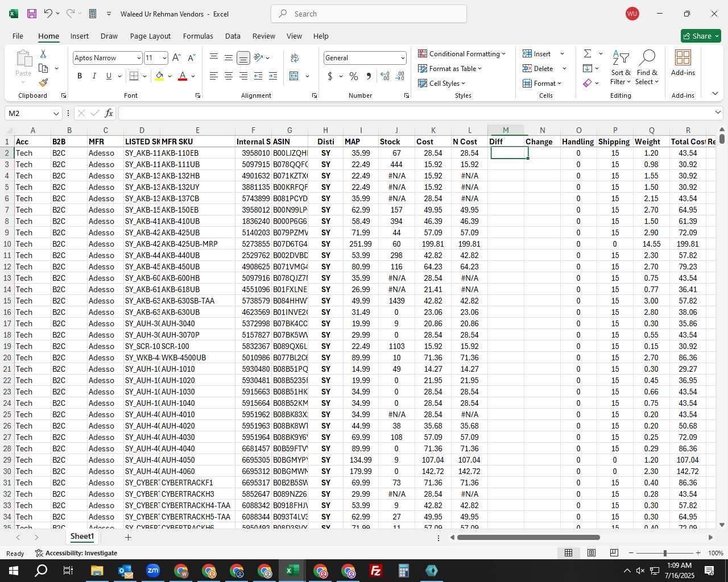Collapse the ribbon with the chevron
The image size is (728, 582).
click(715, 93)
